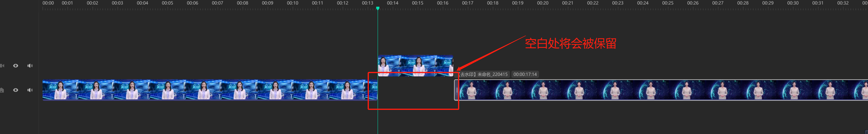This screenshot has width=868, height=134.
Task: Click the 00:10 mark on the time ruler
Action: 292,3
